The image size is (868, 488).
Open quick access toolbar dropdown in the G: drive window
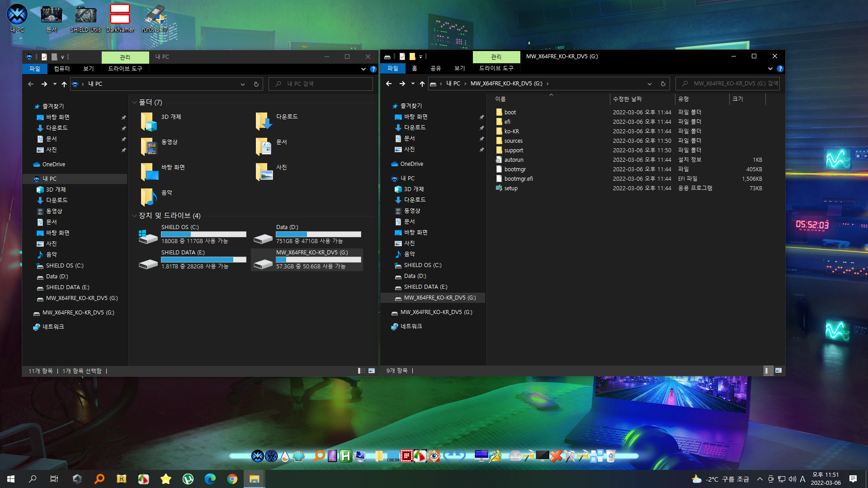(420, 56)
